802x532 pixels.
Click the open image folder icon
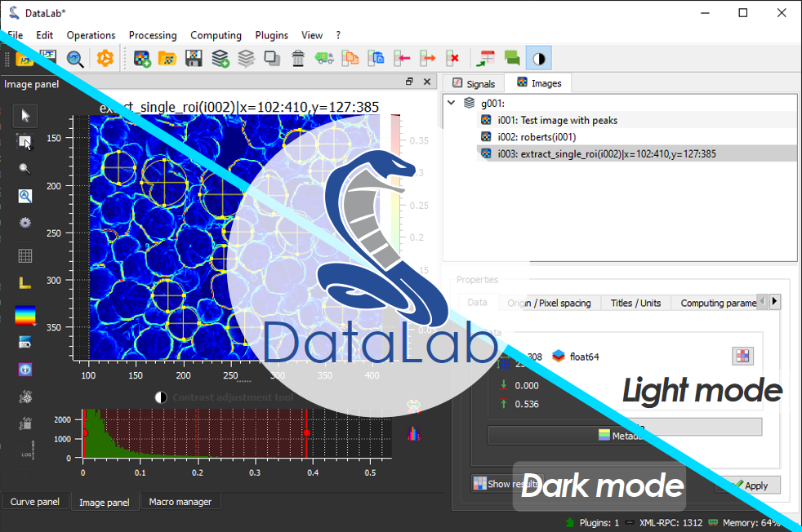click(x=167, y=58)
